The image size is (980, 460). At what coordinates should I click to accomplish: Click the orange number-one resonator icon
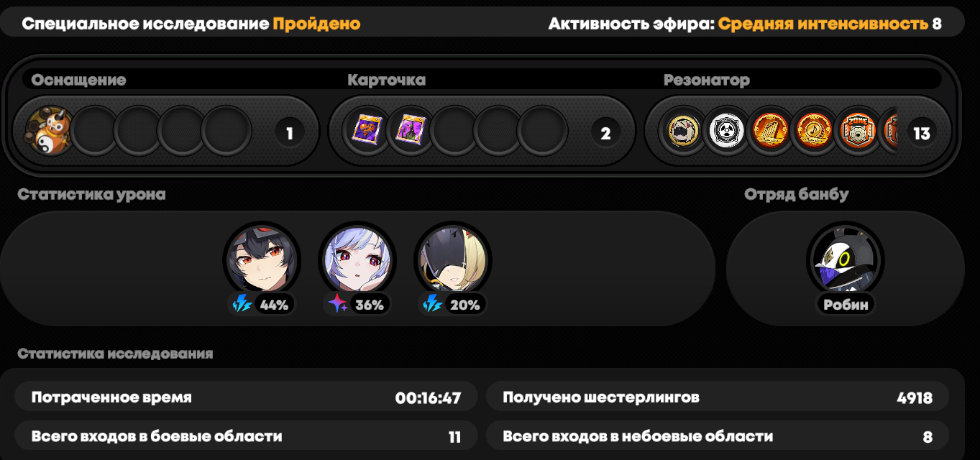pyautogui.click(x=769, y=132)
